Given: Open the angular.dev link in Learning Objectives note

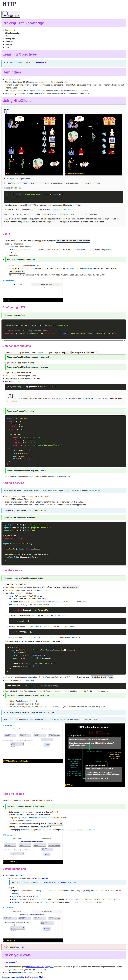Looking at the screenshot, I should click(41, 62).
